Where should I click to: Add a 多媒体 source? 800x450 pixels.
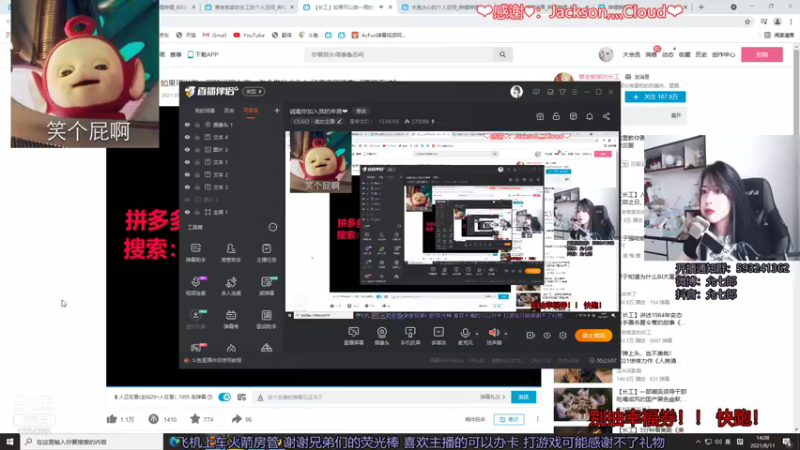click(438, 336)
